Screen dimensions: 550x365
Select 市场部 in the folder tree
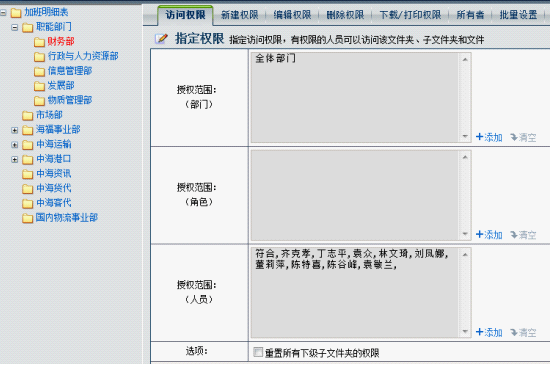coord(49,115)
